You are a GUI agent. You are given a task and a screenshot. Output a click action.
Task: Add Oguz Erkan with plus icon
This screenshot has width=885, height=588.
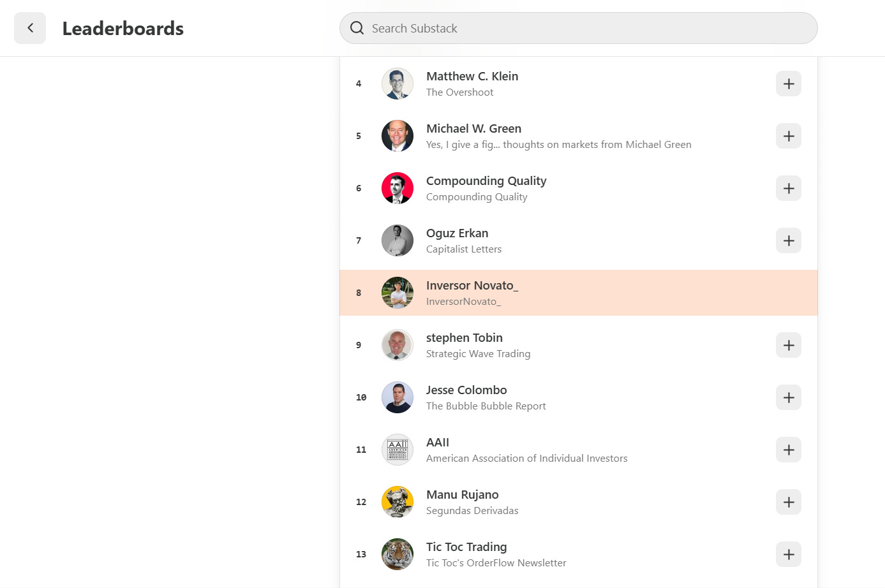[789, 240]
